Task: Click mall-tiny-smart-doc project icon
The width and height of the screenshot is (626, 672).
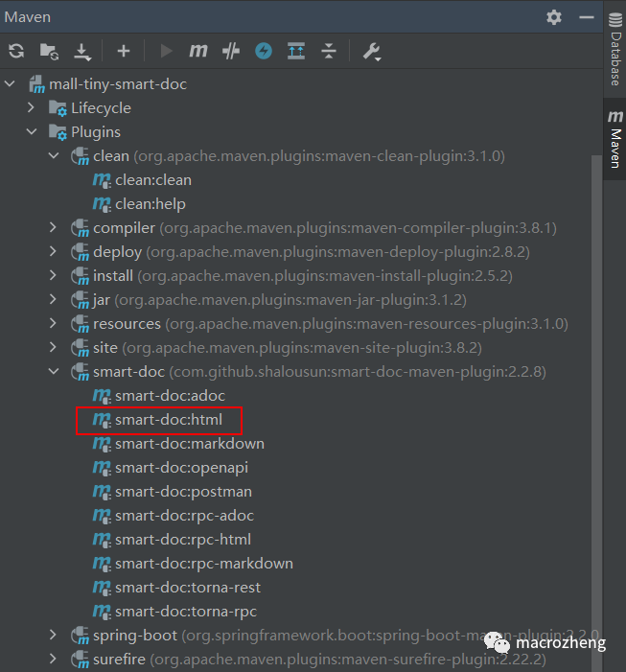Action: 36,84
